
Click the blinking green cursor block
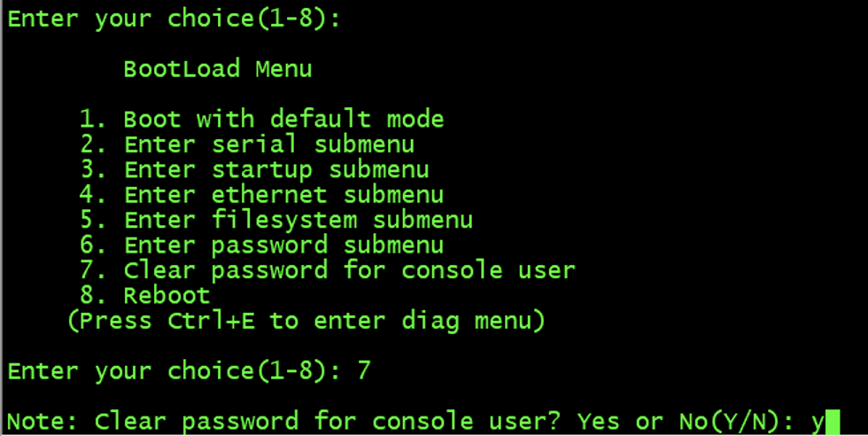[833, 422]
